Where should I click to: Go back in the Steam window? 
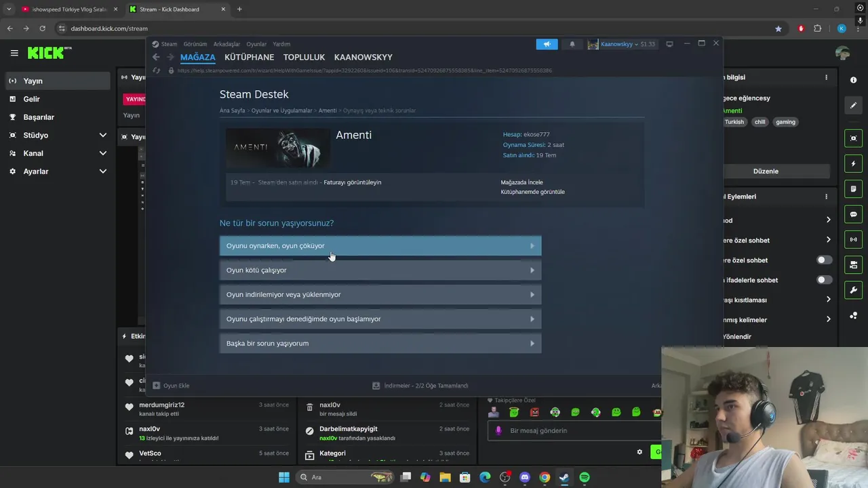point(156,57)
